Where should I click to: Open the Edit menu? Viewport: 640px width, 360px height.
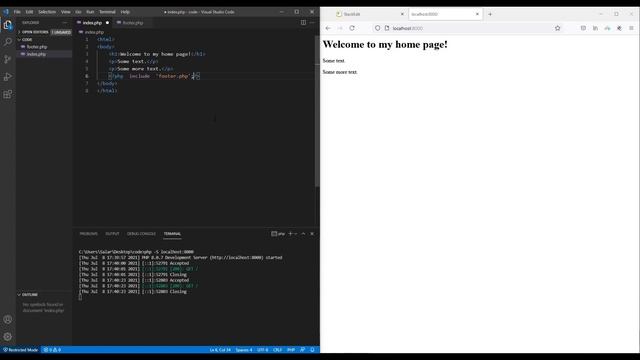pos(29,12)
